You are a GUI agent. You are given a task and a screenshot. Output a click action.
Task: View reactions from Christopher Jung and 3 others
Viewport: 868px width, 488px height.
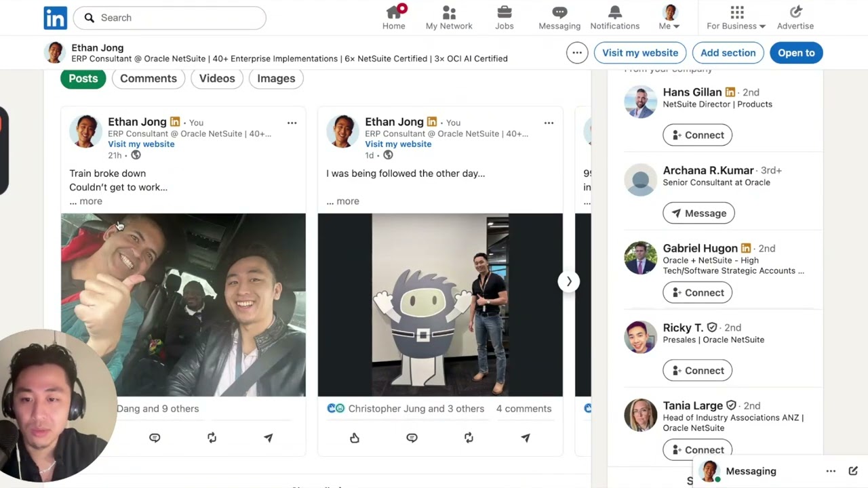point(406,409)
